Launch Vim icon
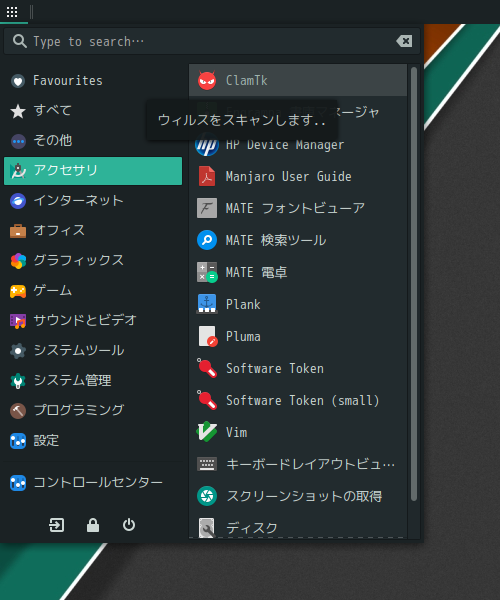 click(x=207, y=432)
